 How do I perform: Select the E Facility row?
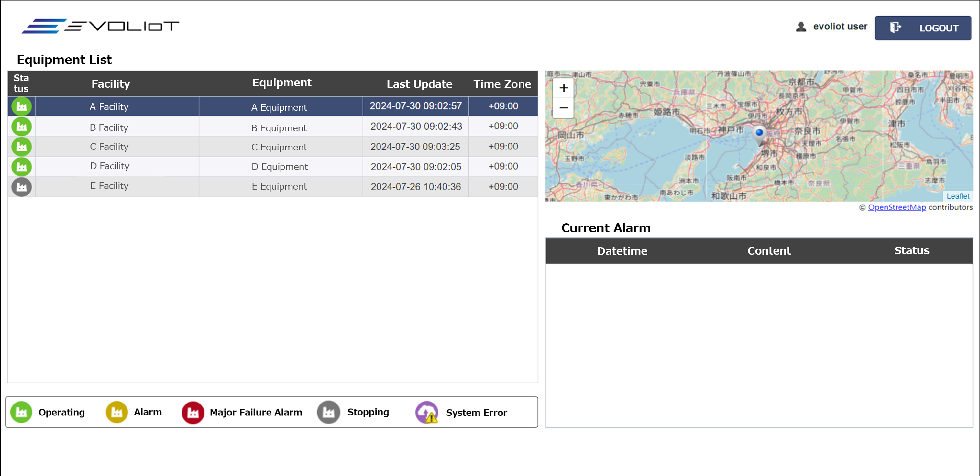coord(109,186)
